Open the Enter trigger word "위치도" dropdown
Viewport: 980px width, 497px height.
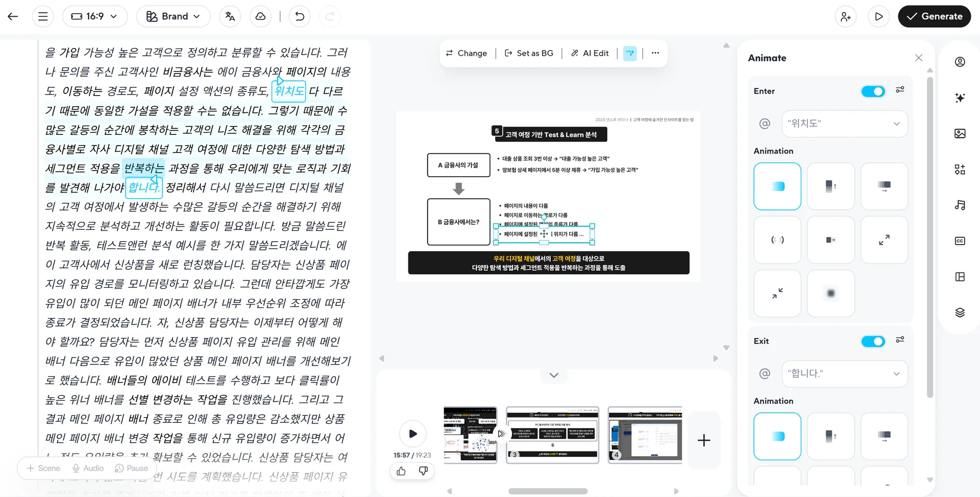[x=844, y=124]
